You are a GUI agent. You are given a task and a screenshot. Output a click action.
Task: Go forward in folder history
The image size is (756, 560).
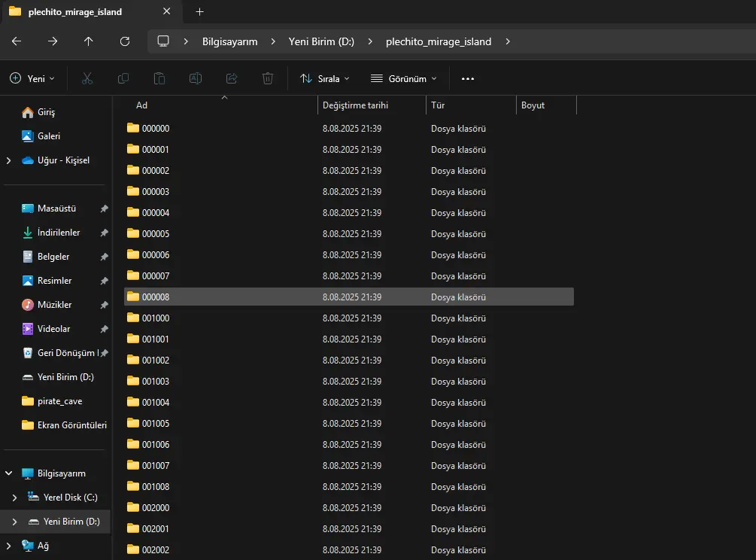pos(53,41)
